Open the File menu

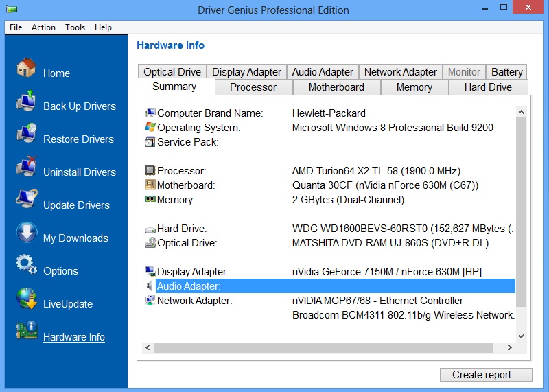[16, 27]
